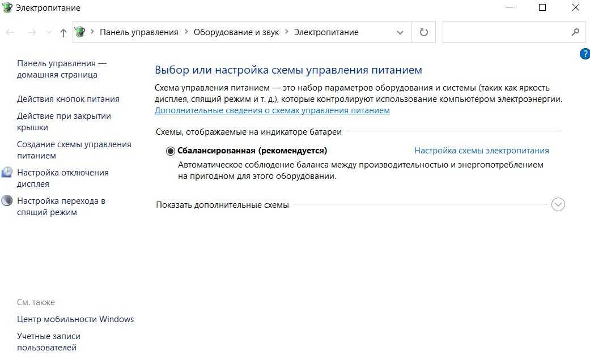Open Панель управления breadcrumb item

tap(139, 32)
